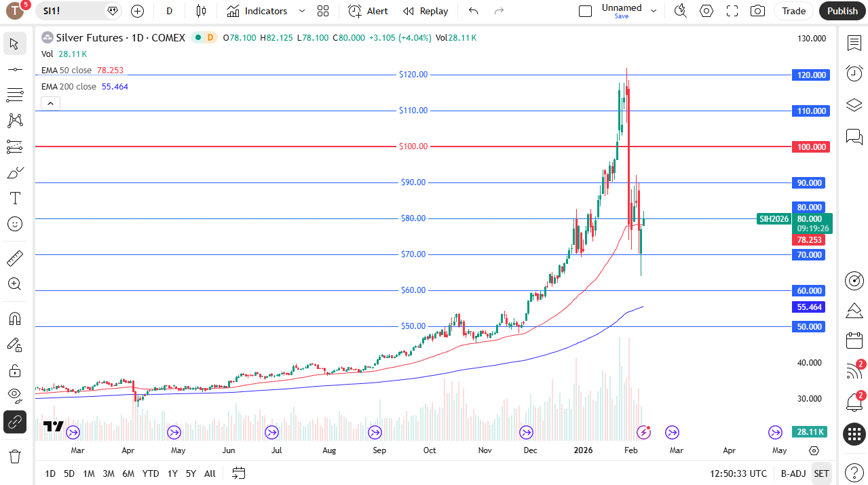The height and width of the screenshot is (485, 868).
Task: Open the pine script mountain icon
Action: pos(854,311)
